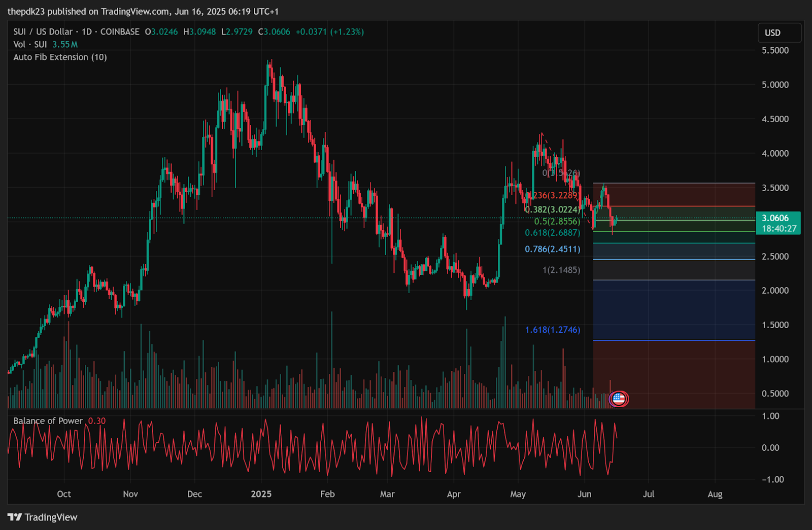
Task: Click the 4.0000 price axis label
Action: pos(775,153)
